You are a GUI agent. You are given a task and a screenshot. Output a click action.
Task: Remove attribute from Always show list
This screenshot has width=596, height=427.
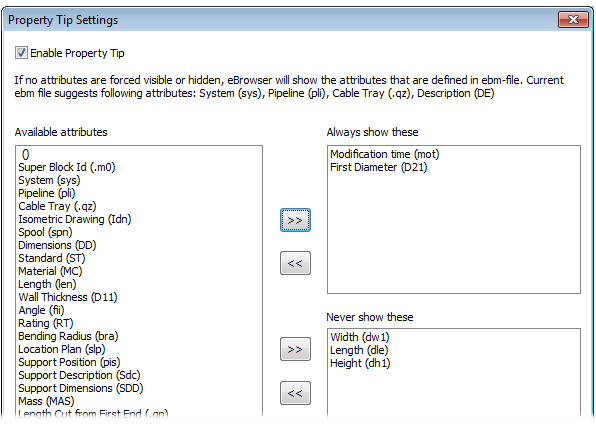pos(295,263)
